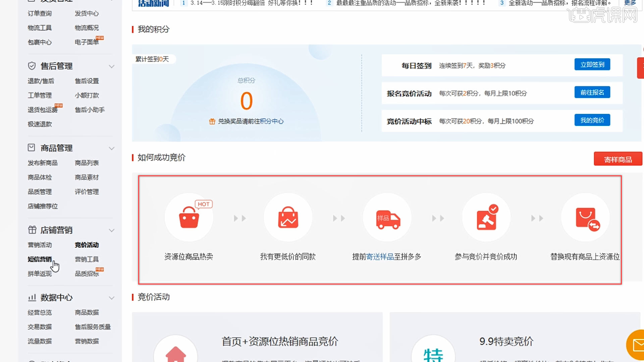Click the 替换现有商品 swap icon
The image size is (644, 362).
588,219
